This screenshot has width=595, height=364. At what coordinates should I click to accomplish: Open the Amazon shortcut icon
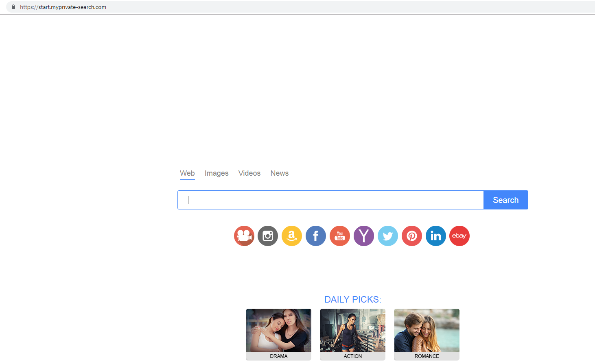292,236
